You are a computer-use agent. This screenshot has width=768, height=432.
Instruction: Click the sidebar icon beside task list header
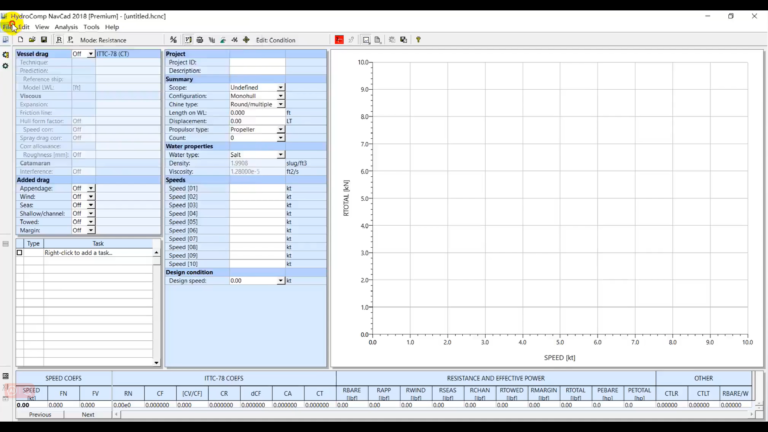pos(5,243)
